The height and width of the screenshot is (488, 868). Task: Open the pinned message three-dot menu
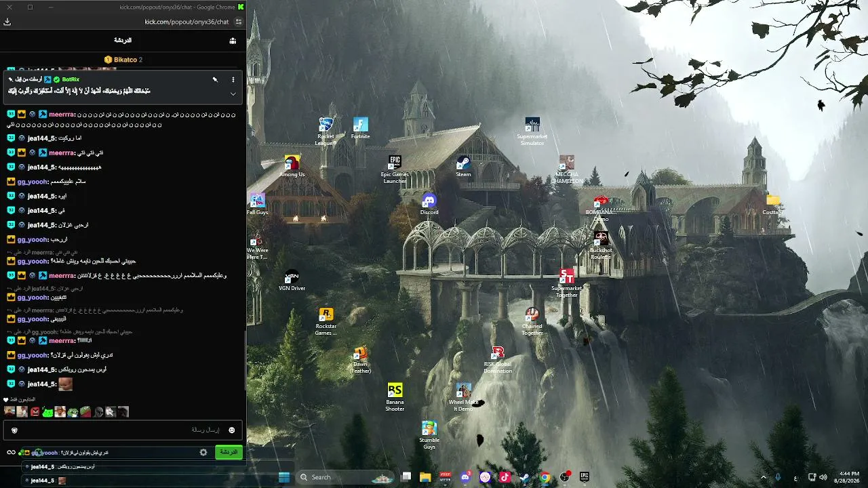click(x=233, y=79)
